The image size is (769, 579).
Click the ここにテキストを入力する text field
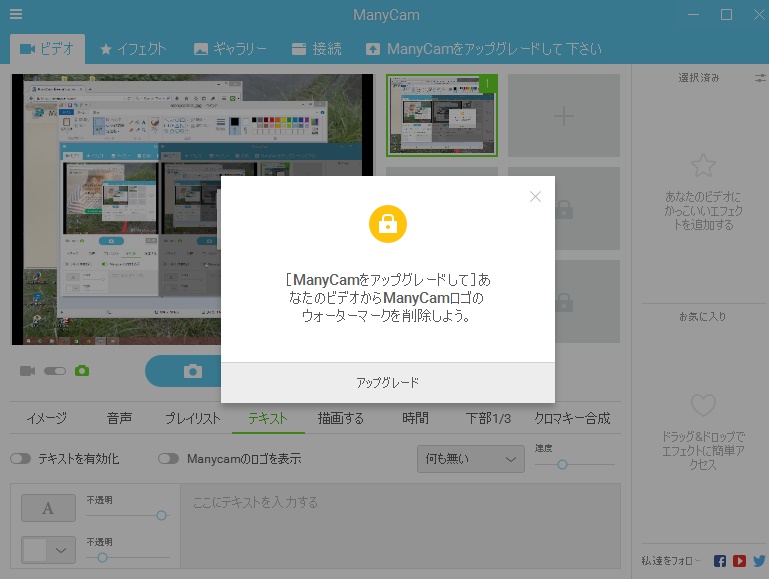(x=401, y=526)
